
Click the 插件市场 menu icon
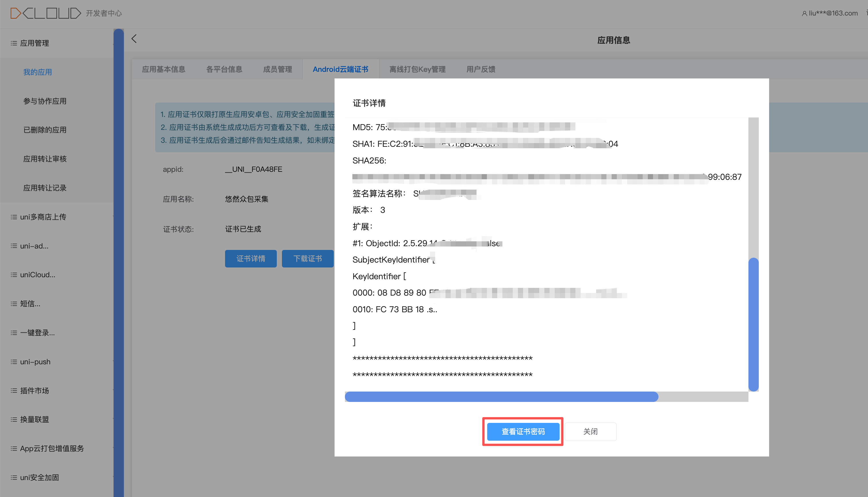(x=14, y=390)
